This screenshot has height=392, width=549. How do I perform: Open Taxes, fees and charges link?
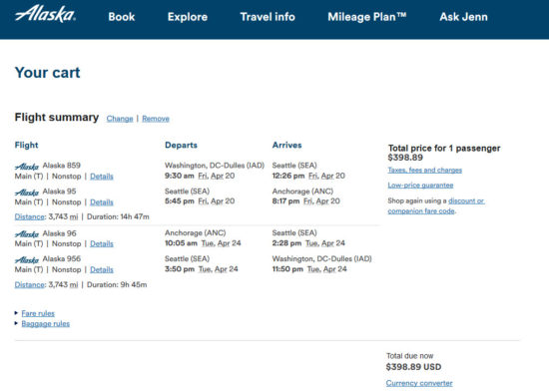[x=424, y=171]
